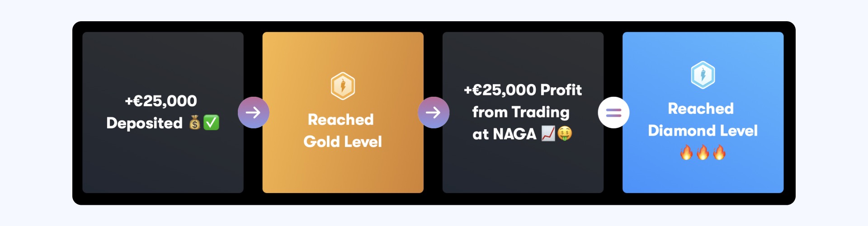Click the Gold level hexagon badge icon
Image resolution: width=868 pixels, height=226 pixels.
tap(343, 86)
